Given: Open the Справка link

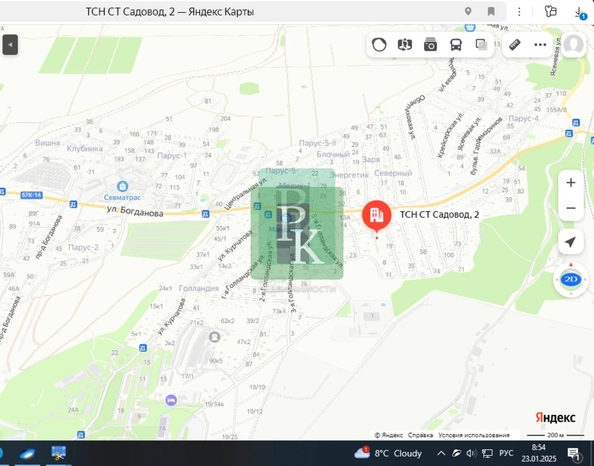Looking at the screenshot, I should pyautogui.click(x=420, y=435).
